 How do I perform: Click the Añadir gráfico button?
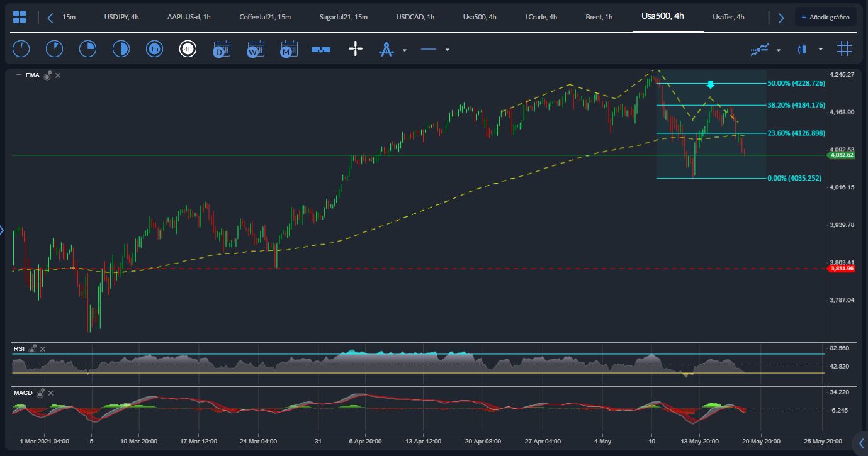tap(825, 17)
